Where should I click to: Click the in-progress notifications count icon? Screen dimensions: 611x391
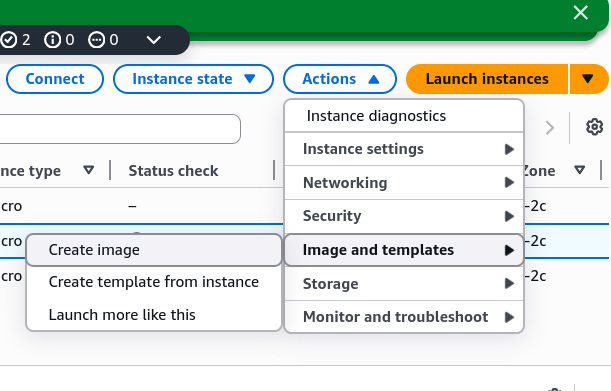point(96,40)
